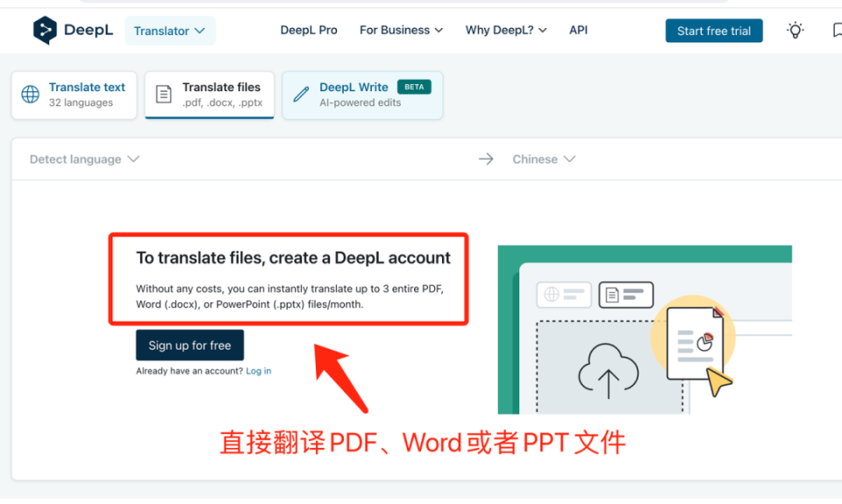The width and height of the screenshot is (842, 504).
Task: Click the cloud upload icon in illustration
Action: [x=608, y=372]
